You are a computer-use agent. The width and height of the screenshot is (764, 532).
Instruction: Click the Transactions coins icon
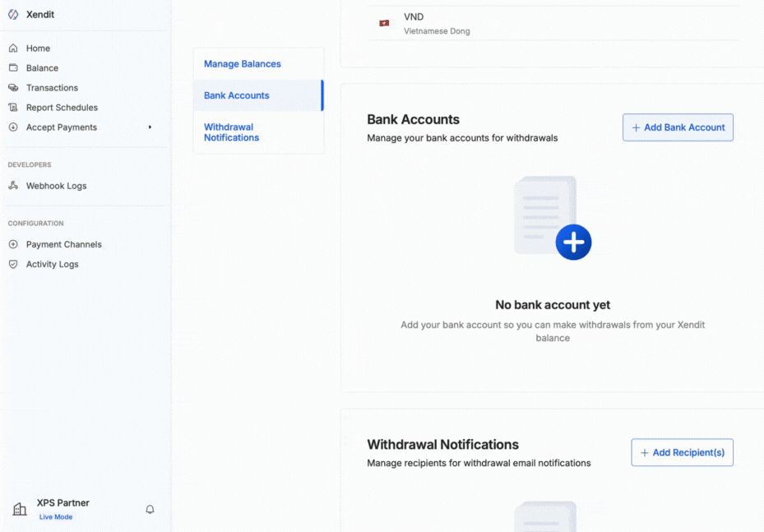13,88
